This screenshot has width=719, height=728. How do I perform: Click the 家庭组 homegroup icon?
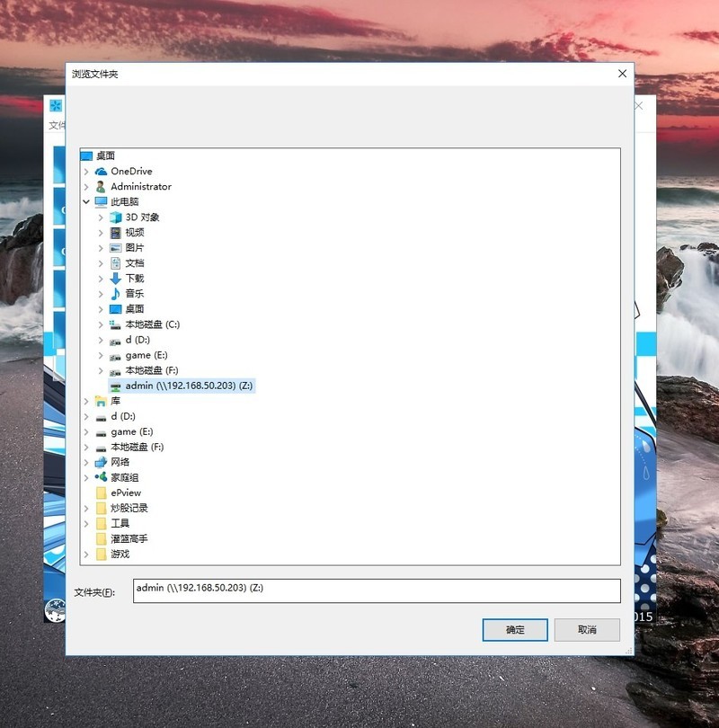point(101,477)
